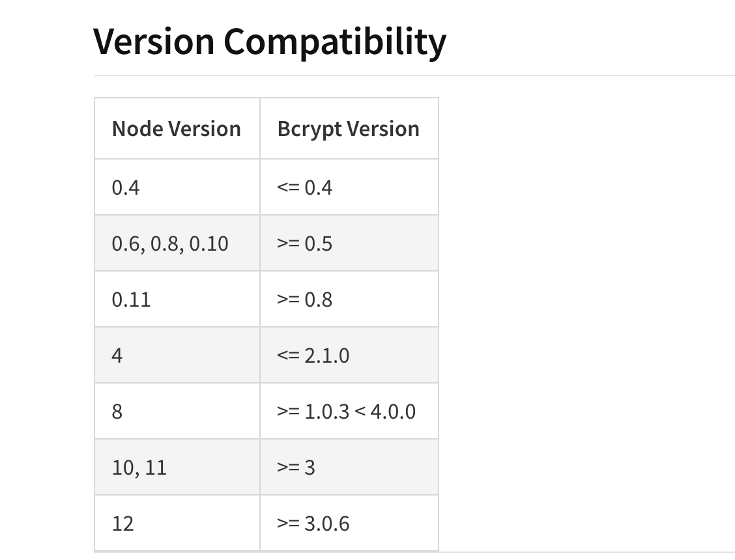Click the Version Compatibility heading
The height and width of the screenshot is (560, 735).
click(x=269, y=42)
